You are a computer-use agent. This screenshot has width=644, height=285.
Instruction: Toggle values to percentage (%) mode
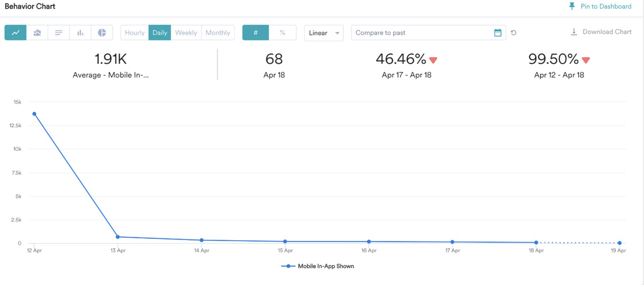point(282,33)
